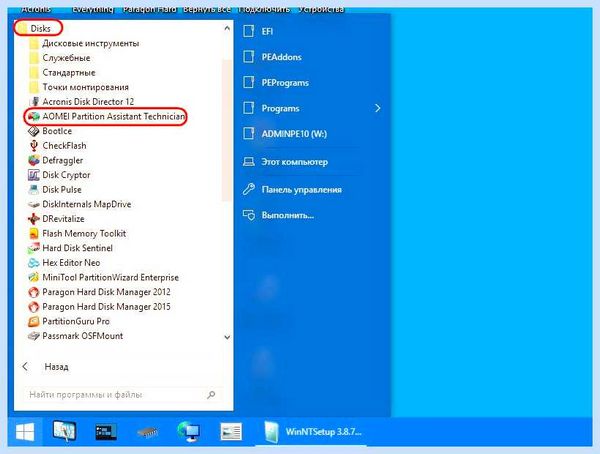600x454 pixels.
Task: Launch Passmark OSFMount icon
Action: (x=34, y=336)
